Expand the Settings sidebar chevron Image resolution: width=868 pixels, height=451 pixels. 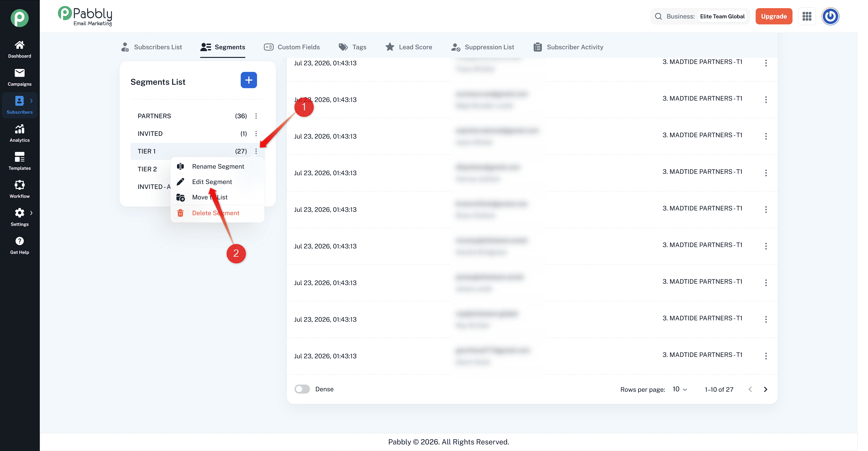(31, 213)
